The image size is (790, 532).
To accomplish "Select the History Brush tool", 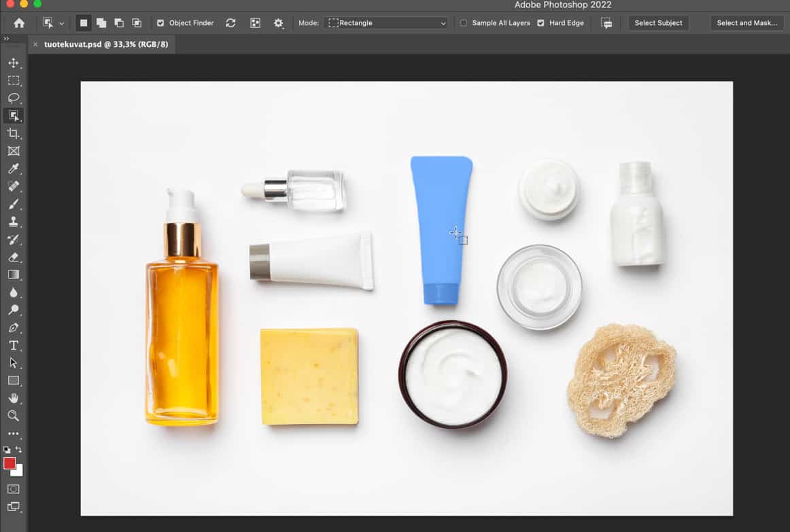I will [14, 240].
